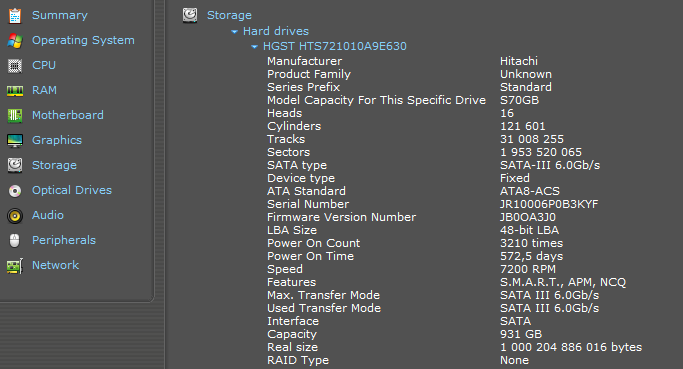
Task: Switch to the Operating System section
Action: 83,40
